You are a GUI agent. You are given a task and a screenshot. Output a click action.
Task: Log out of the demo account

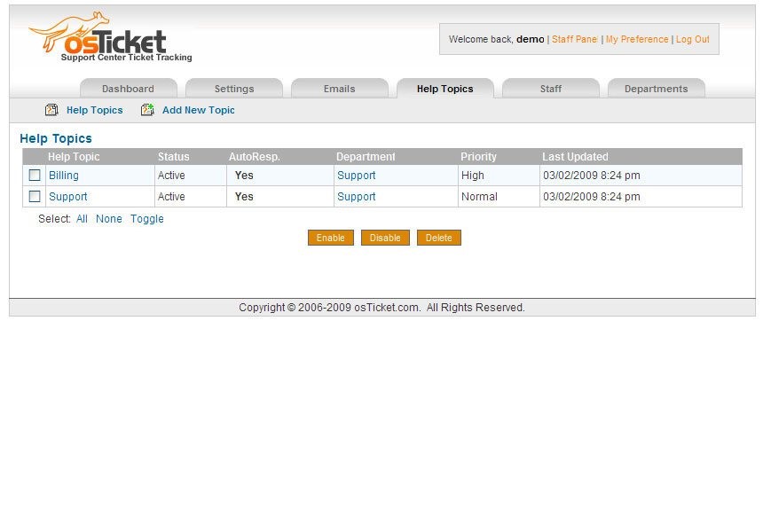pos(692,39)
